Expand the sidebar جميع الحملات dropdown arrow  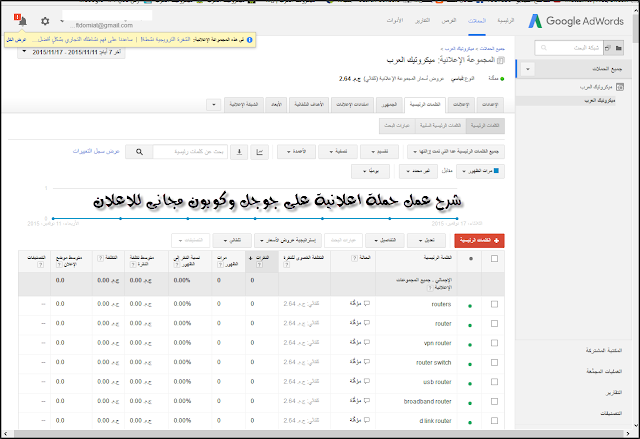pyautogui.click(x=528, y=69)
